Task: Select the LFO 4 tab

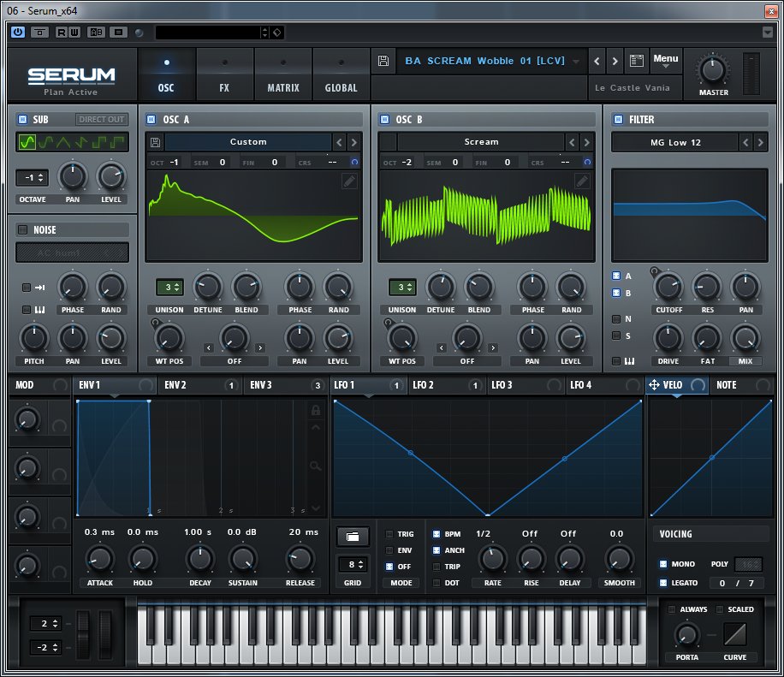Action: [605, 385]
